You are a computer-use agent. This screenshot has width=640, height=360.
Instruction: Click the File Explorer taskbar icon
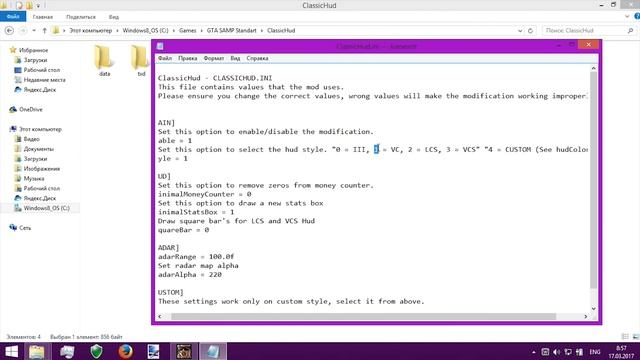37,351
